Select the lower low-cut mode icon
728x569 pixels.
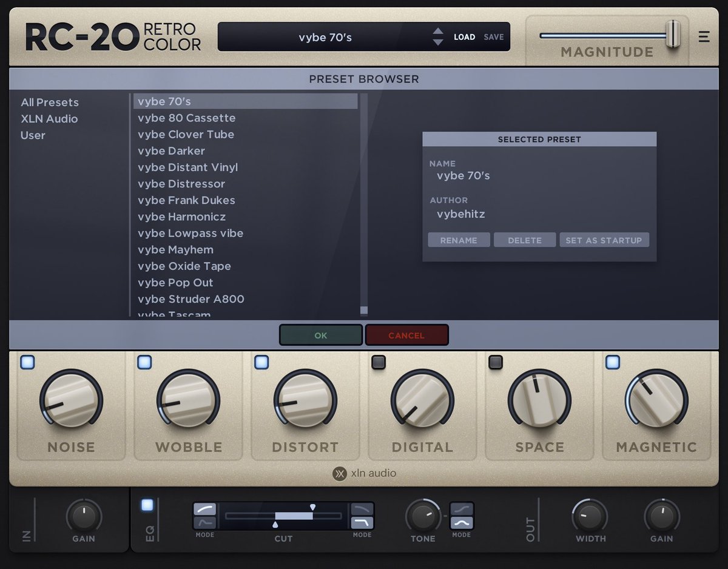click(x=204, y=522)
